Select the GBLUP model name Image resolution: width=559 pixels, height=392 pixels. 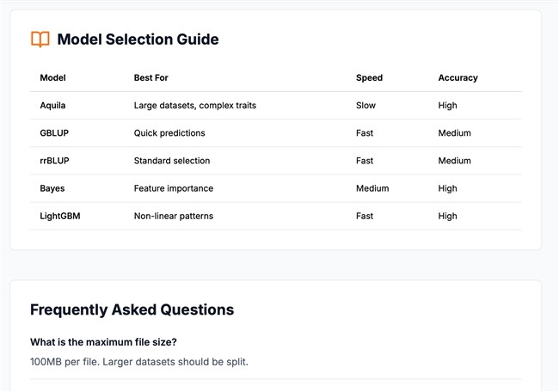tap(54, 133)
